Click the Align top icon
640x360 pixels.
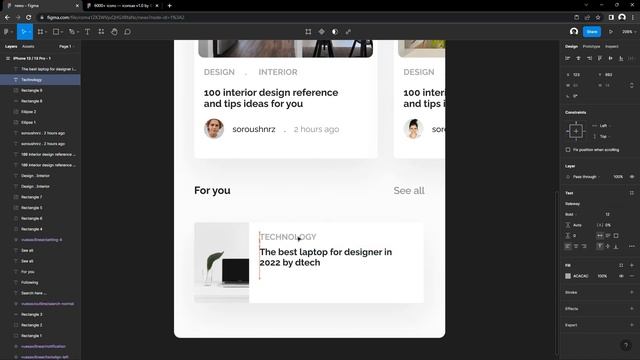tap(600, 58)
